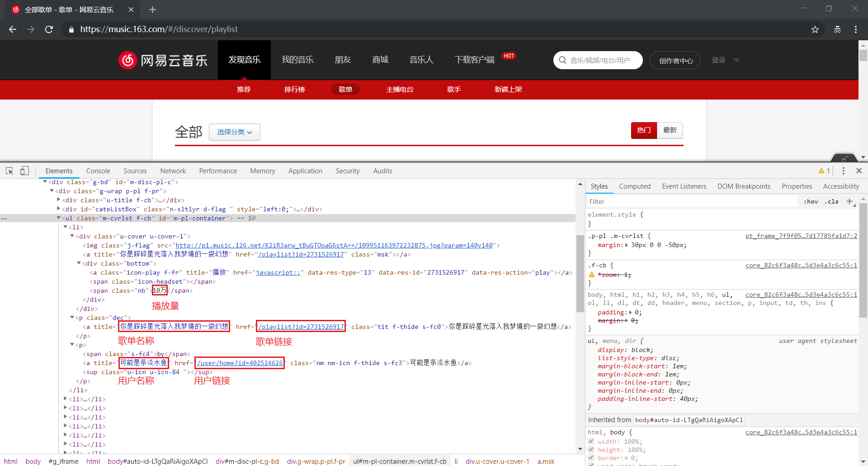Collapse the div class bottom node
The height and width of the screenshot is (466, 868).
point(79,263)
